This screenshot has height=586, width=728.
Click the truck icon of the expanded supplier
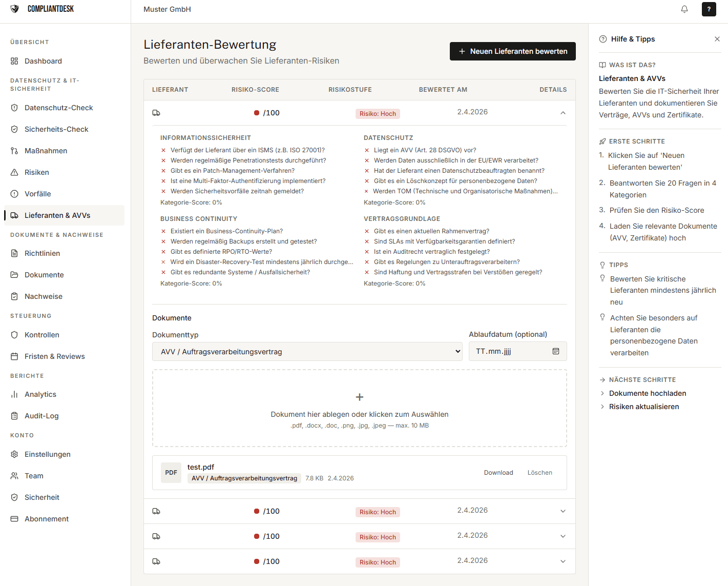[156, 113]
